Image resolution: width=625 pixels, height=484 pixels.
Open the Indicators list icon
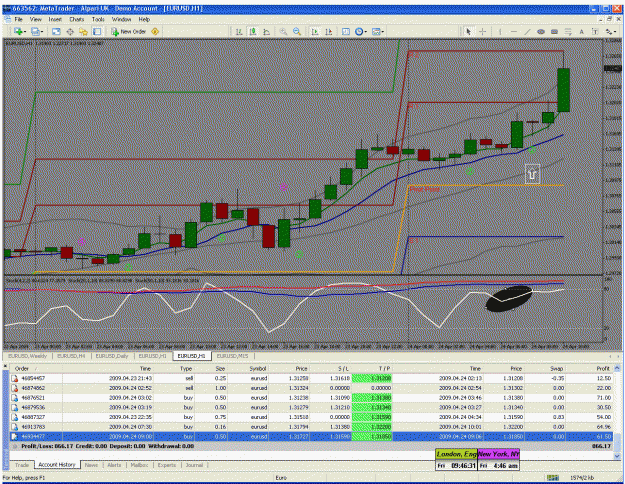point(346,31)
